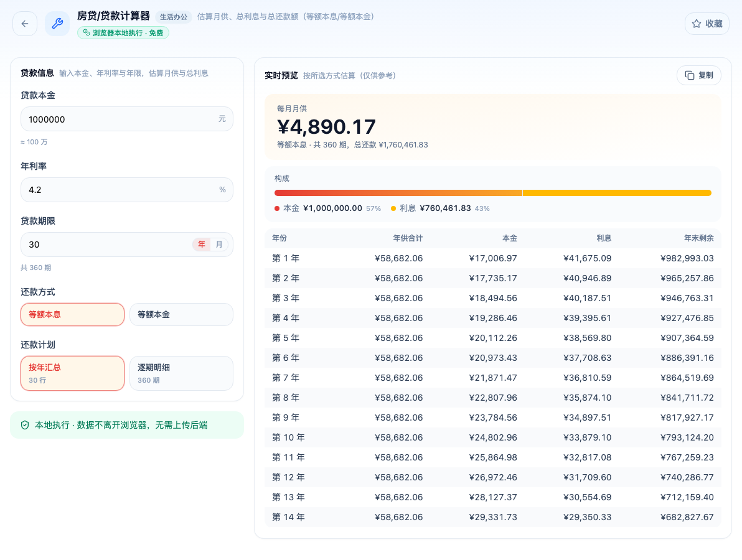The image size is (742, 560).
Task: Click the 浏览器本地执行 · 免费 badge
Action: tap(123, 32)
